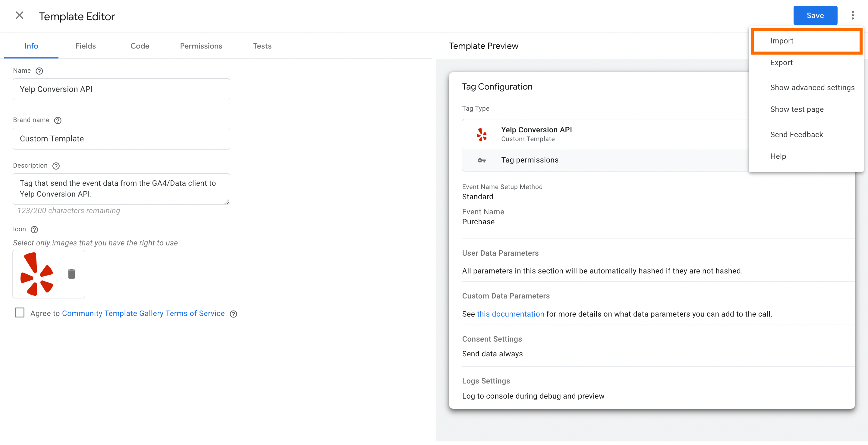Switch to the Tests tab
This screenshot has width=868, height=445.
pyautogui.click(x=262, y=46)
